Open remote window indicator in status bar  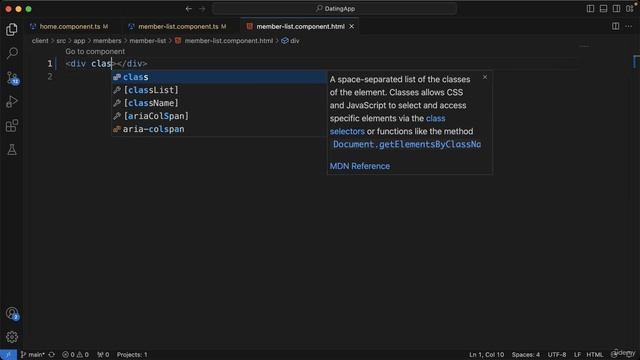pyautogui.click(x=8, y=355)
